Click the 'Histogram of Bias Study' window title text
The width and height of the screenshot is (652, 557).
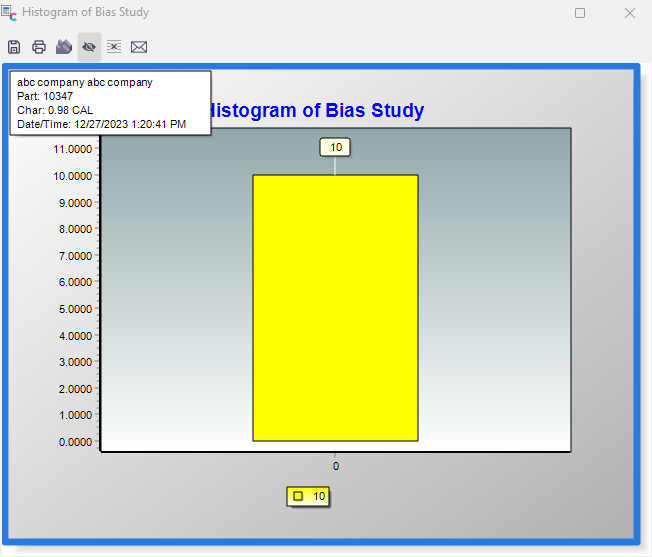pyautogui.click(x=85, y=13)
